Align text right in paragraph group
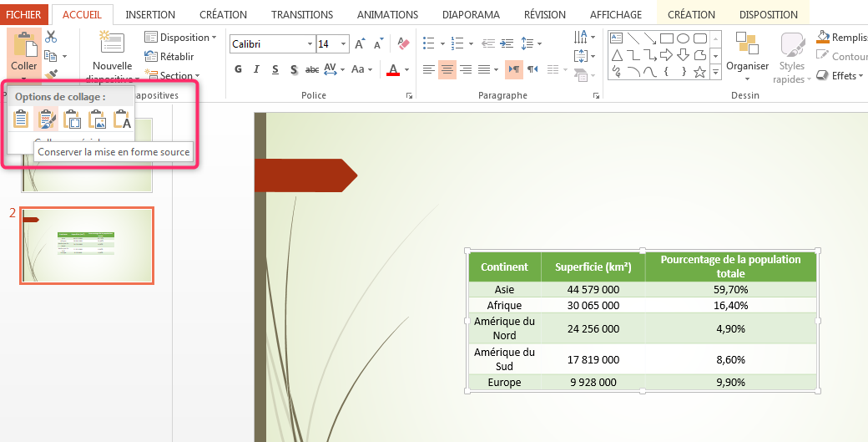Screen dimensions: 868x442 click(466, 69)
